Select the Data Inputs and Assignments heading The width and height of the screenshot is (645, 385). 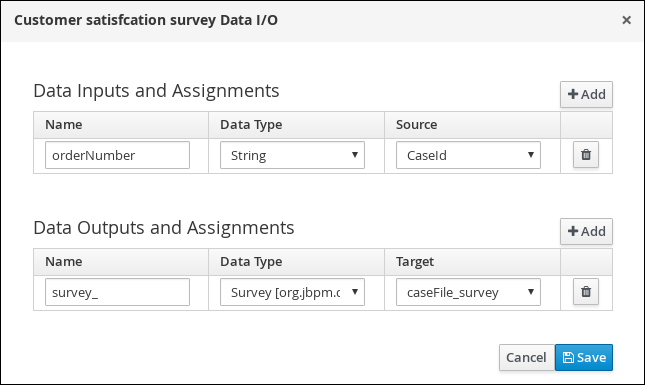point(156,90)
